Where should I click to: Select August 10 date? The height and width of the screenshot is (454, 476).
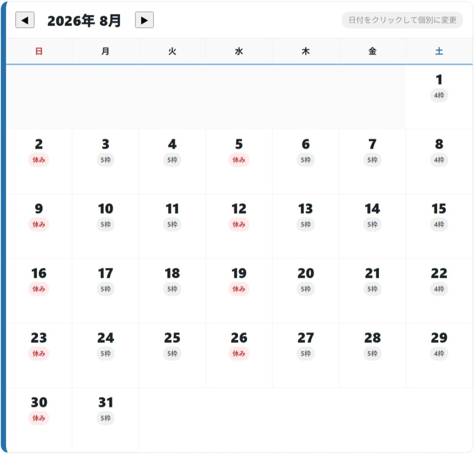[106, 226]
